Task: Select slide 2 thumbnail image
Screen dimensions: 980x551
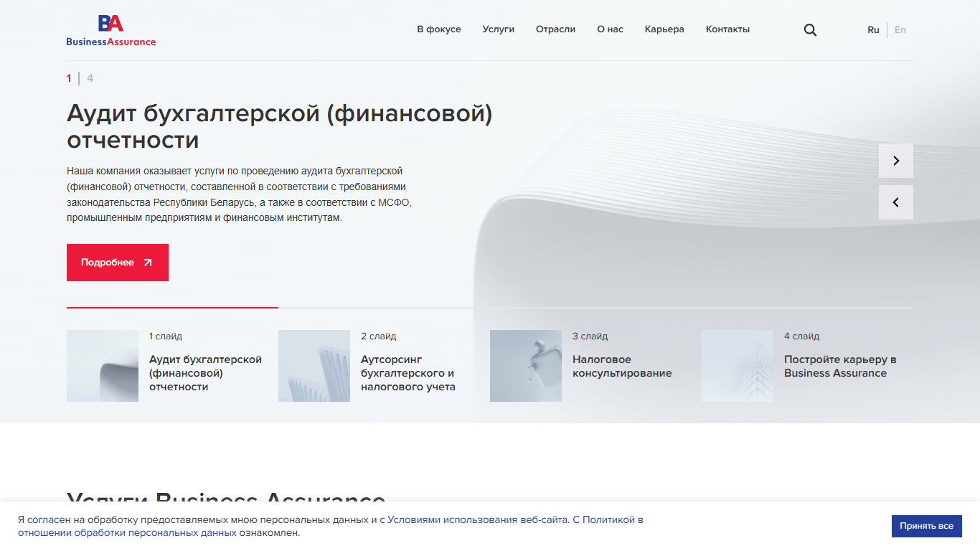Action: (314, 366)
